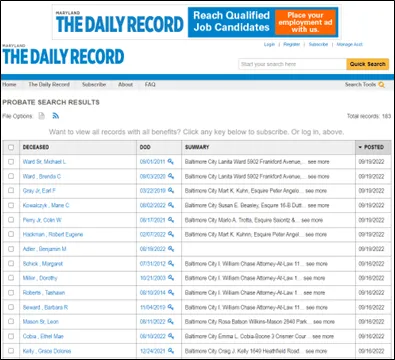This screenshot has width=395, height=360.
Task: Click key icon in Mason Sr, Leon row
Action: point(170,321)
